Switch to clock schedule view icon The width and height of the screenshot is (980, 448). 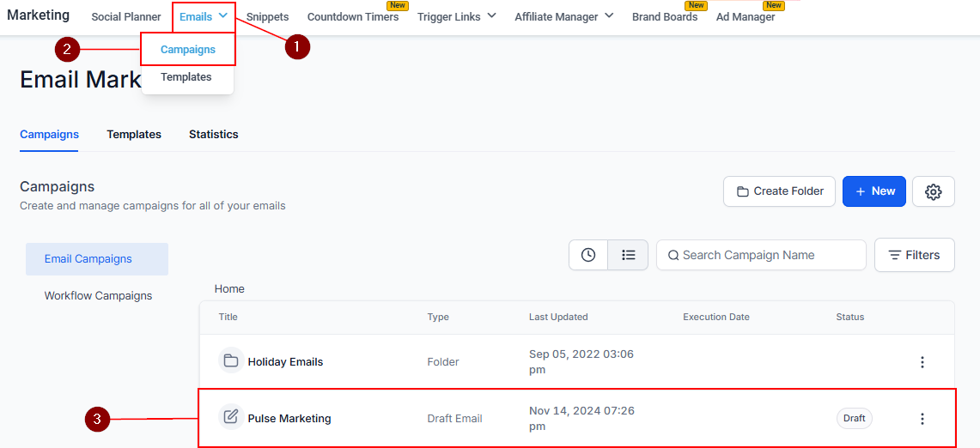tap(588, 255)
